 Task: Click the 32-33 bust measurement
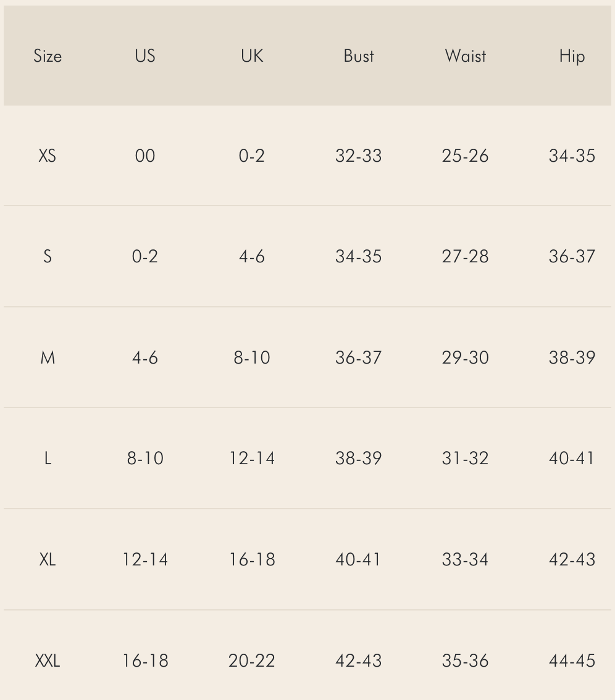pyautogui.click(x=359, y=156)
